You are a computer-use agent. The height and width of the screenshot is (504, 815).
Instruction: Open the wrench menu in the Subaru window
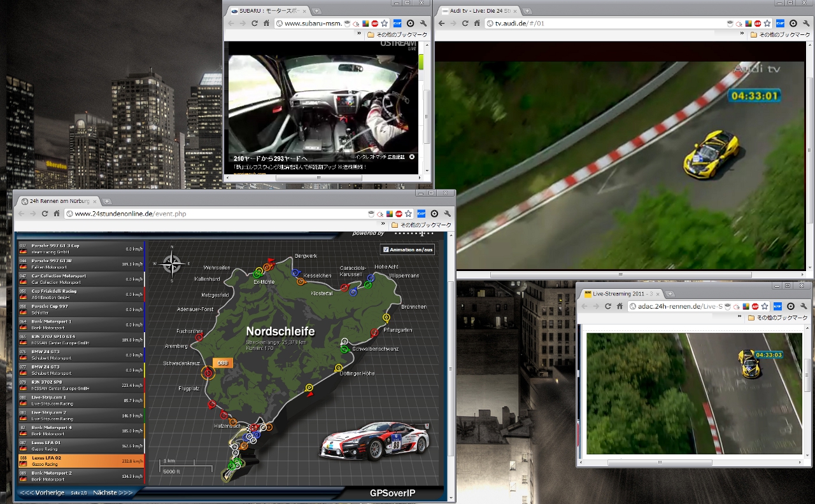423,23
